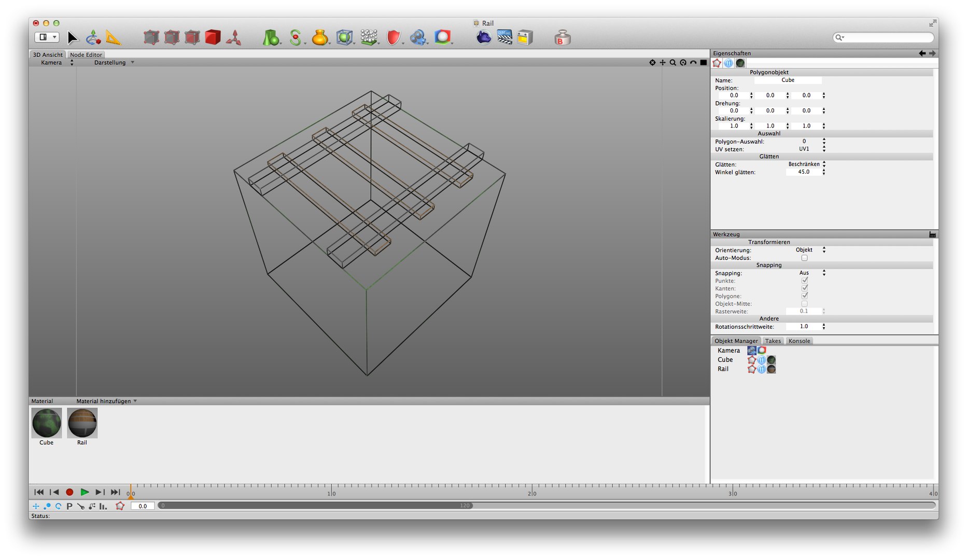Jump to the animation end
968x560 pixels.
(x=115, y=492)
